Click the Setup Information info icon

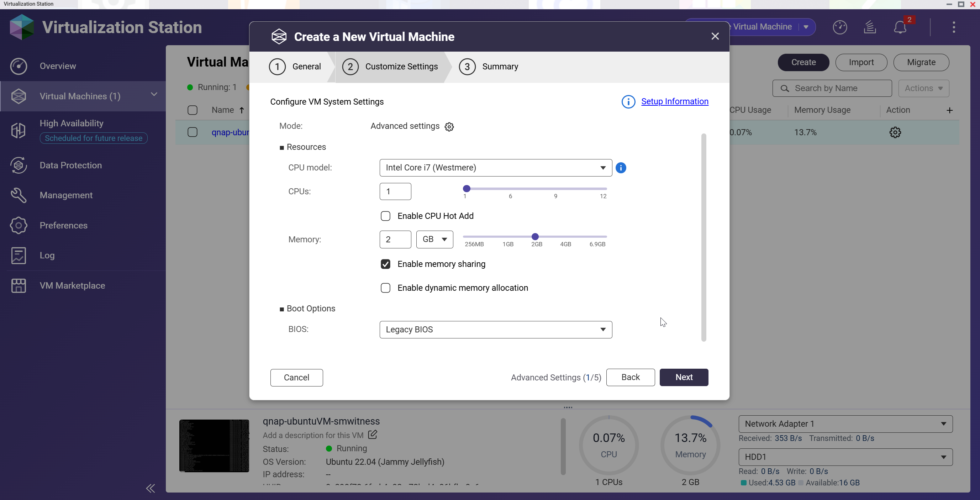click(628, 101)
